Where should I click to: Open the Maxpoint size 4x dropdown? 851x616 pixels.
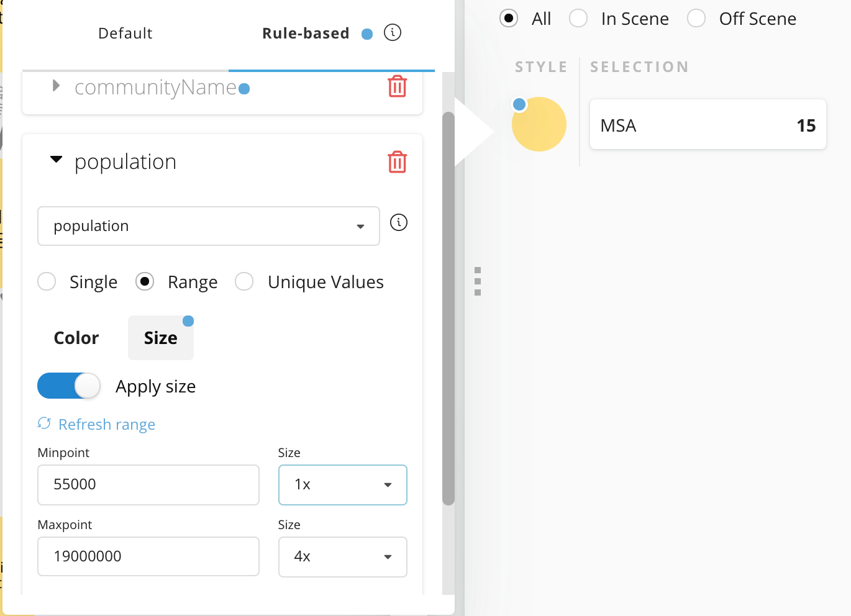343,557
